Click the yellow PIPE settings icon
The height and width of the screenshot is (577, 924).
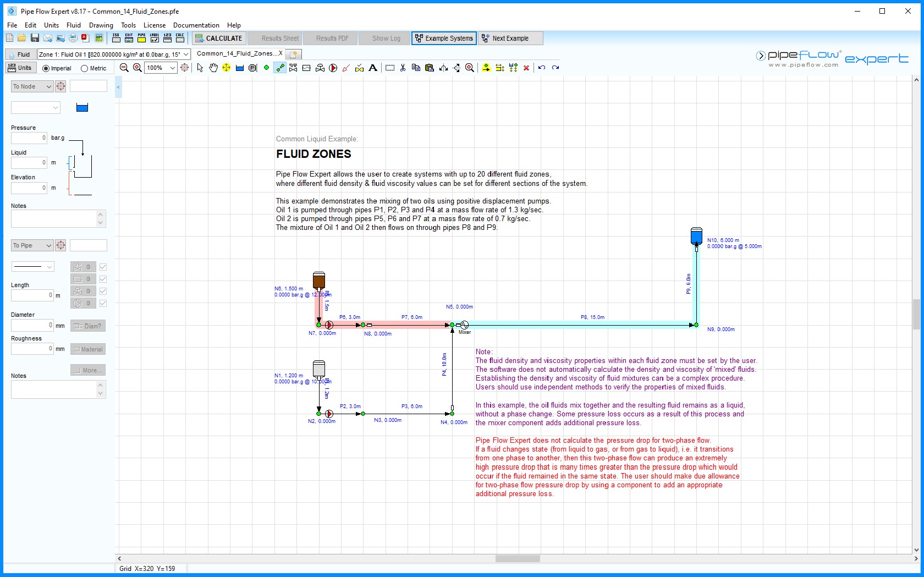141,38
